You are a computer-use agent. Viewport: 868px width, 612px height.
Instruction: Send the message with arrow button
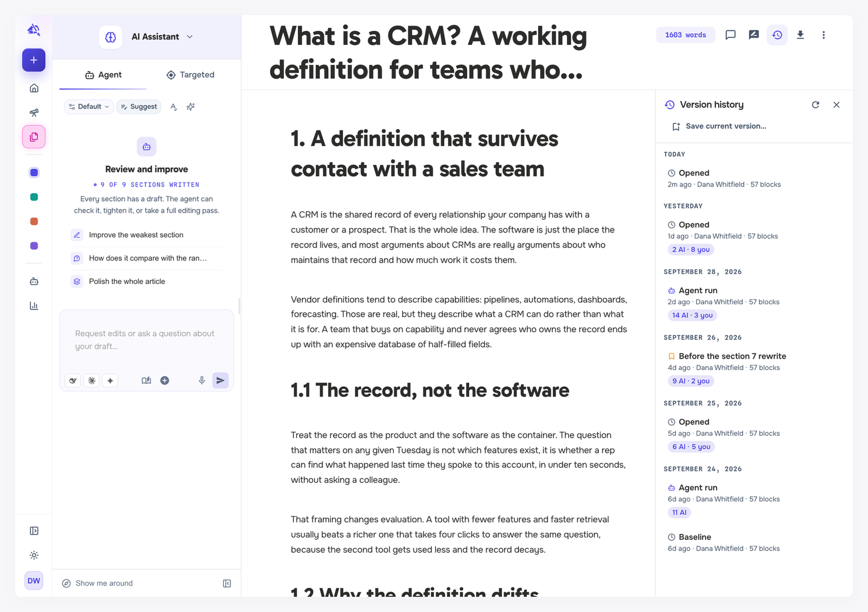click(220, 380)
